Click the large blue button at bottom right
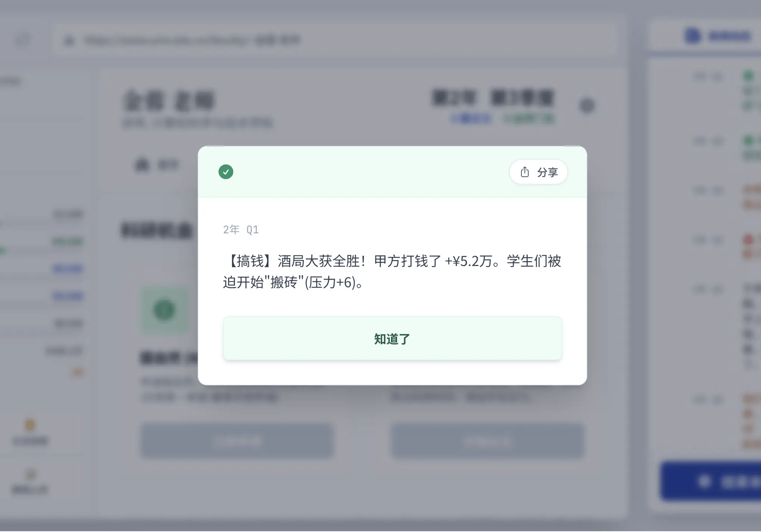 [x=711, y=481]
